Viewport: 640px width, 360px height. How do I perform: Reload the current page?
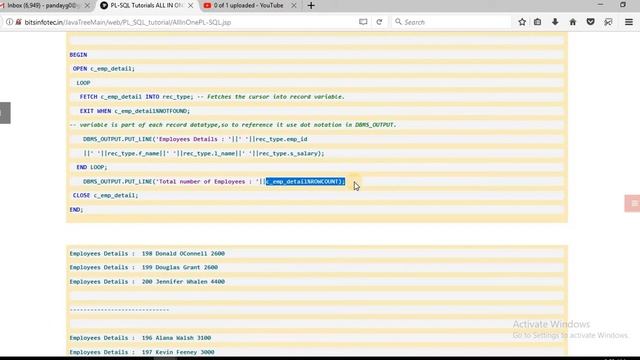[379, 22]
